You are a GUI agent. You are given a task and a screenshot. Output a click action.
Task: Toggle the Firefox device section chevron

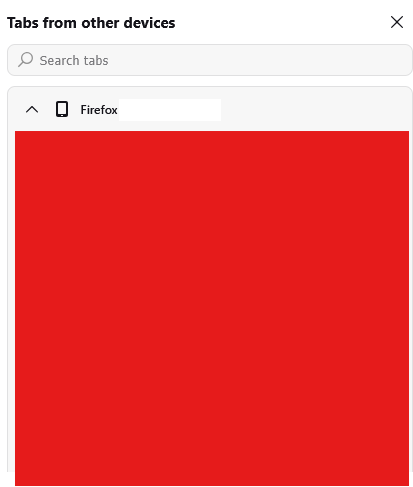(x=32, y=109)
